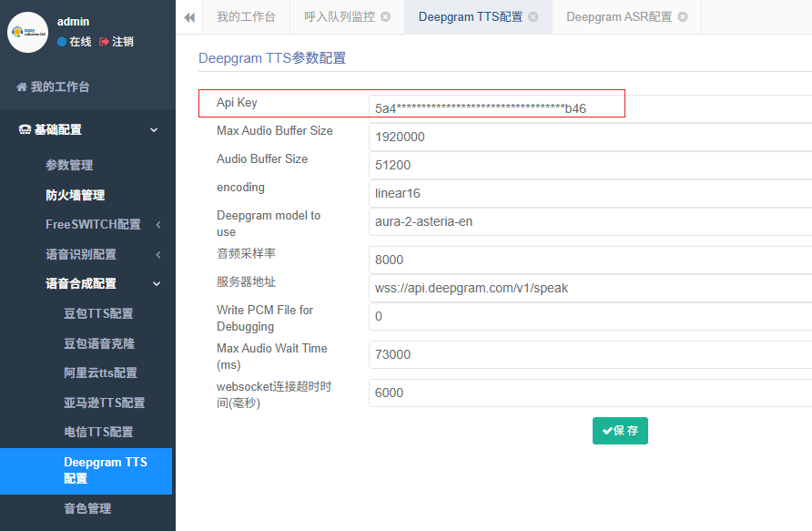
Task: Edit Max Audio Wait Time field 73000
Action: coord(591,355)
